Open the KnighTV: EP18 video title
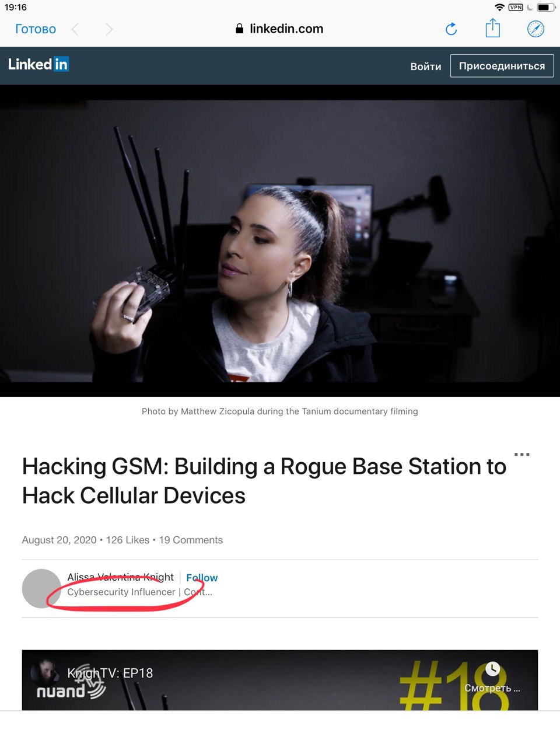This screenshot has width=560, height=747. coord(110,673)
